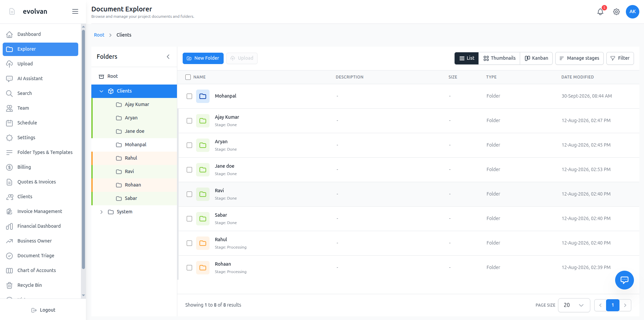The width and height of the screenshot is (644, 320).
Task: Toggle the hamburger sidebar menu
Action: 75,11
